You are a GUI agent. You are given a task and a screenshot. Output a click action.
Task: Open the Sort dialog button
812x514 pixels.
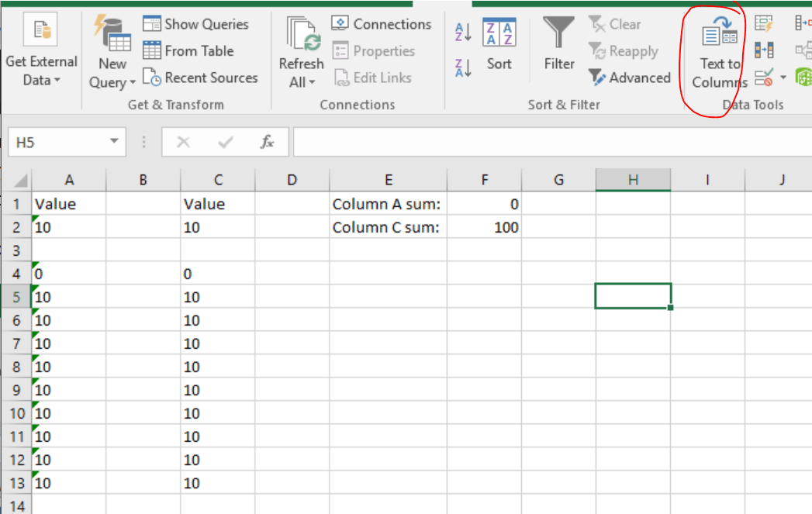pos(499,47)
